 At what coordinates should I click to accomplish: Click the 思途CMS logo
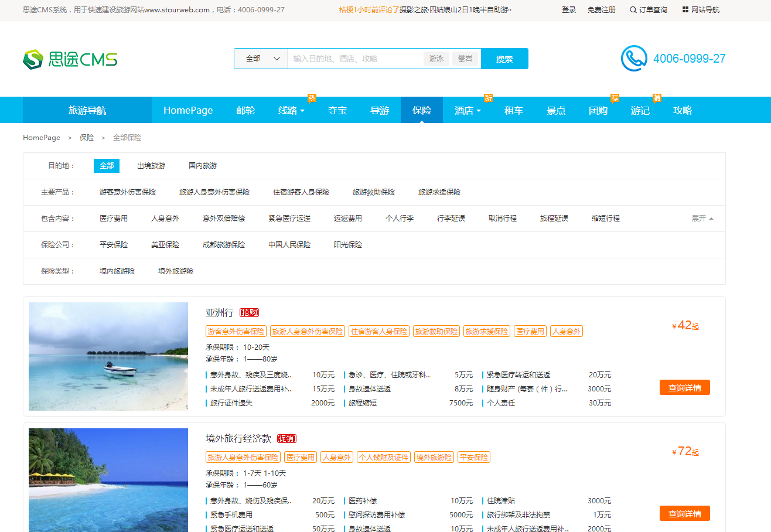[x=70, y=59]
